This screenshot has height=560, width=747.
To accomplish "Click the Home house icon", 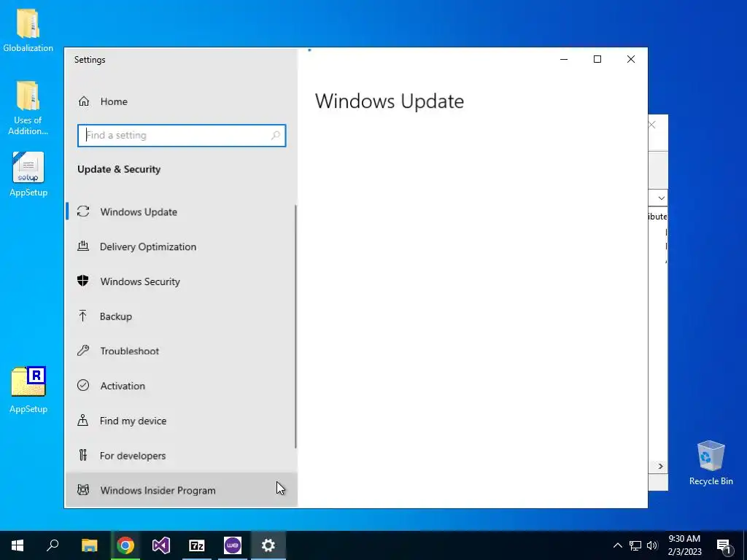I will click(84, 101).
